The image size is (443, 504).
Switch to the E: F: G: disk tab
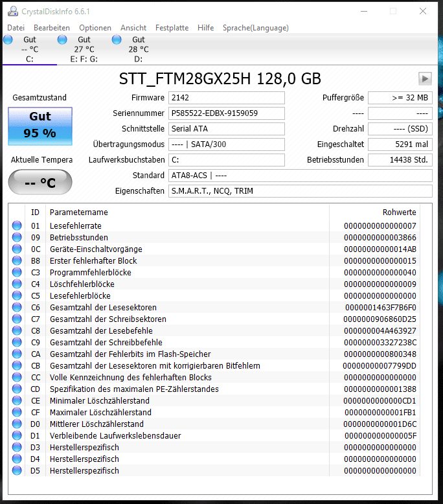84,49
